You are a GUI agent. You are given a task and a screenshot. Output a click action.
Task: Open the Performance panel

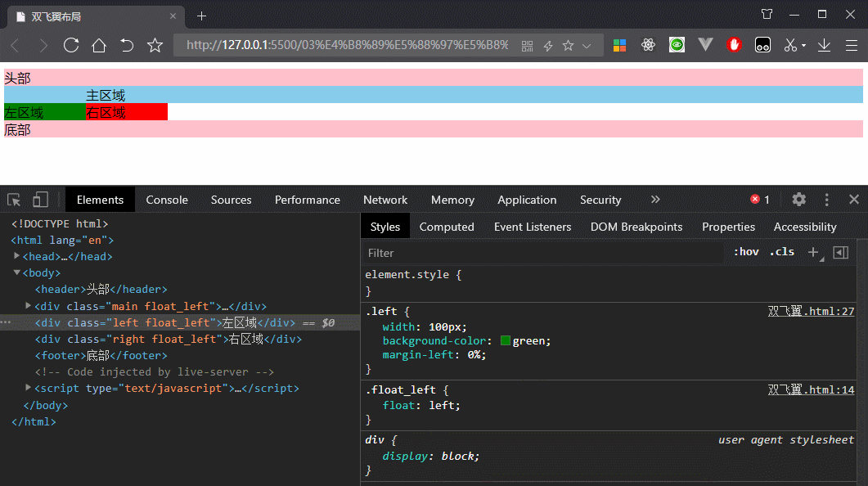coord(308,200)
